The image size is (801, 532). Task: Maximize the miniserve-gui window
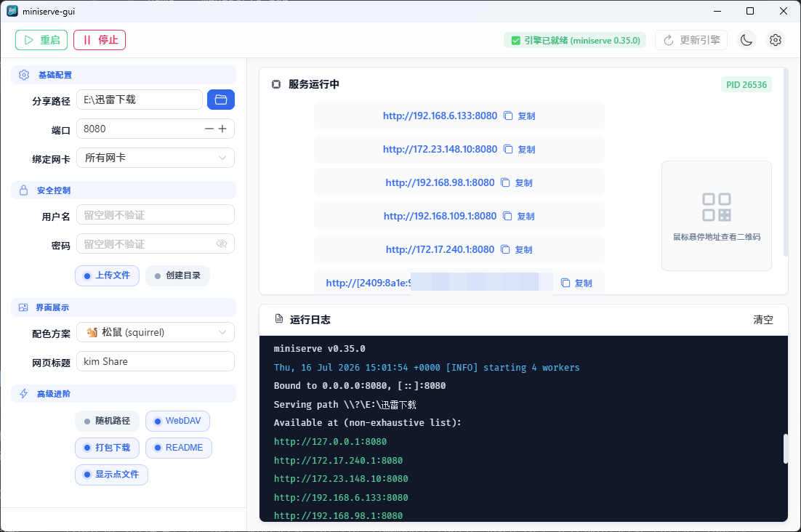750,11
